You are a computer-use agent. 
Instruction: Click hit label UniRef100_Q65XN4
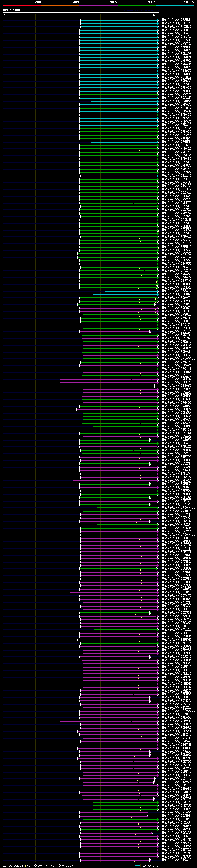pos(177,464)
